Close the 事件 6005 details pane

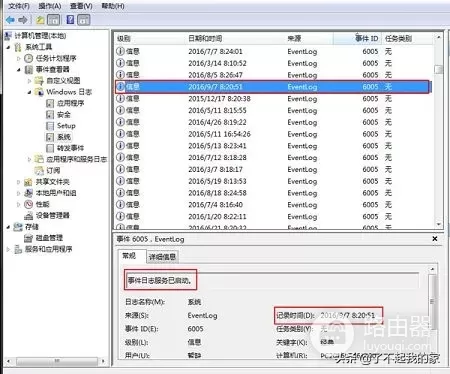[435, 239]
